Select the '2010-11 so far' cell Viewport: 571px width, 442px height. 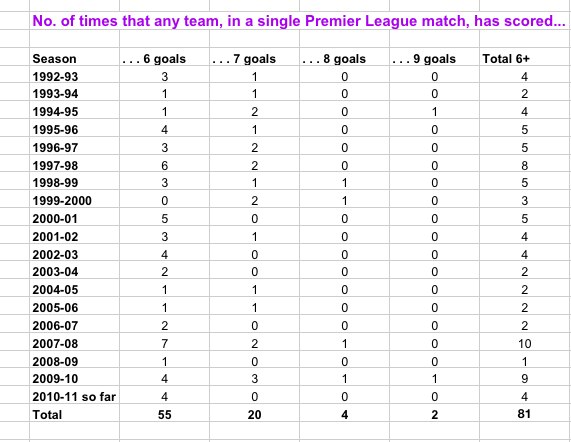click(x=74, y=396)
